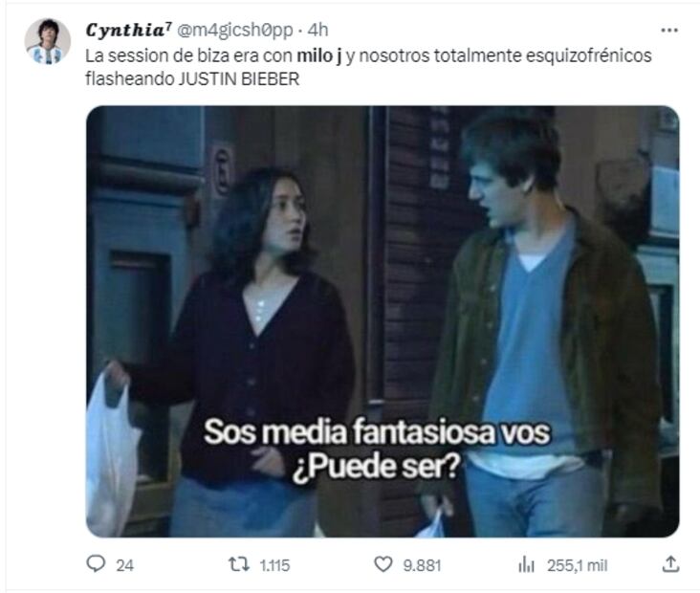Click the reply speech bubble icon
Screen dimensions: 700x593
click(96, 563)
